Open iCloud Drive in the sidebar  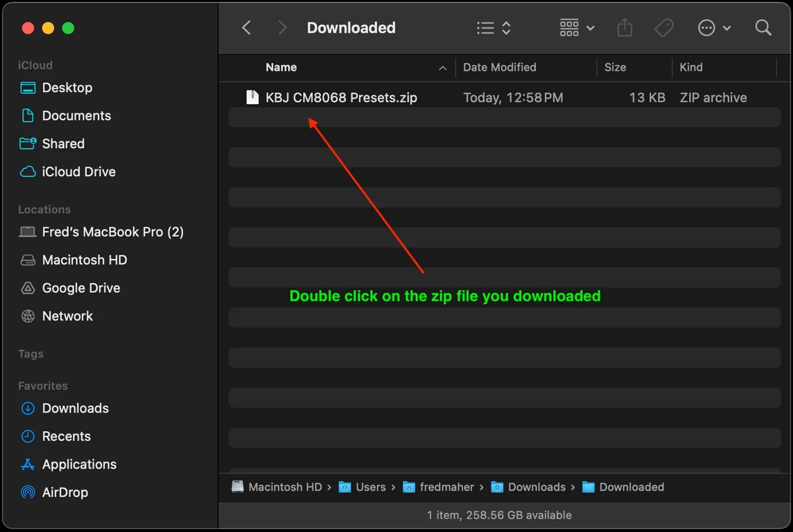78,172
